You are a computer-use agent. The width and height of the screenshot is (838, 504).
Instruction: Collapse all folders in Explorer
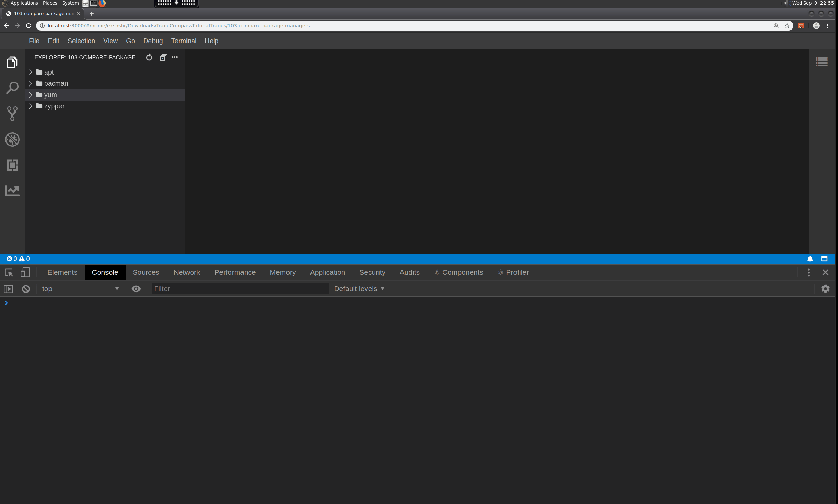pos(163,57)
